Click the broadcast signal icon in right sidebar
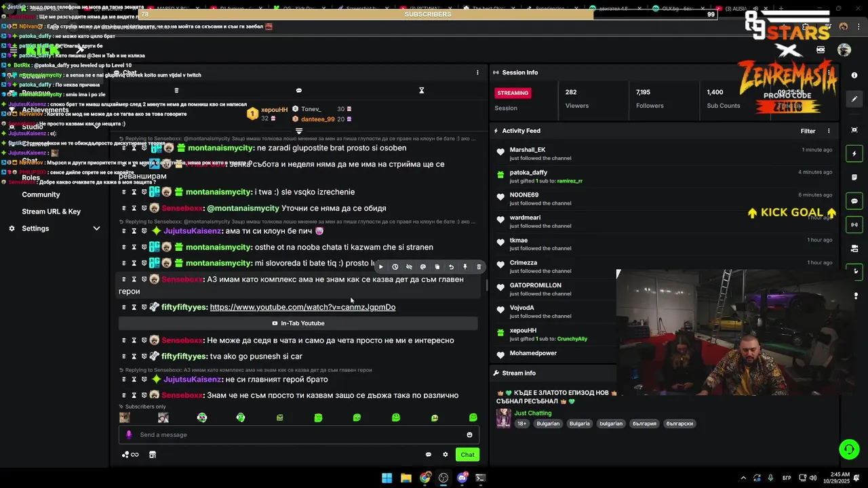Viewport: 868px width, 488px height. coord(854,224)
